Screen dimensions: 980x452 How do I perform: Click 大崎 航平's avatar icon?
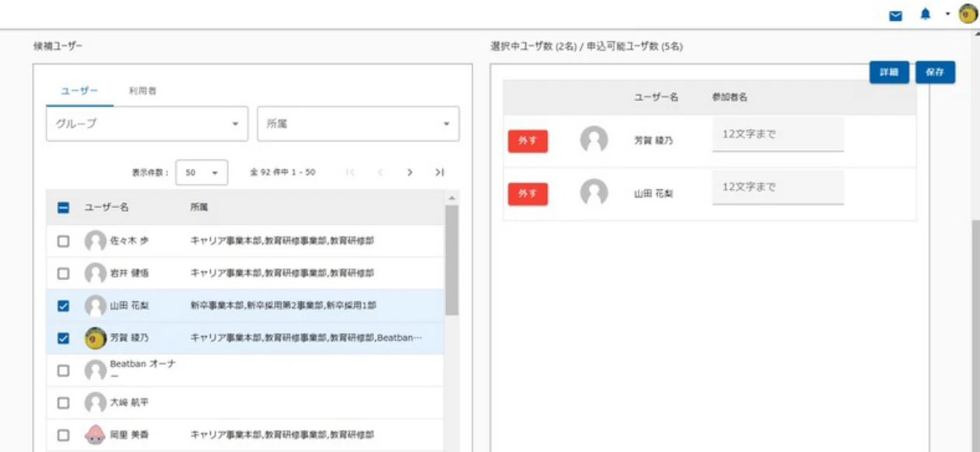[x=95, y=403]
